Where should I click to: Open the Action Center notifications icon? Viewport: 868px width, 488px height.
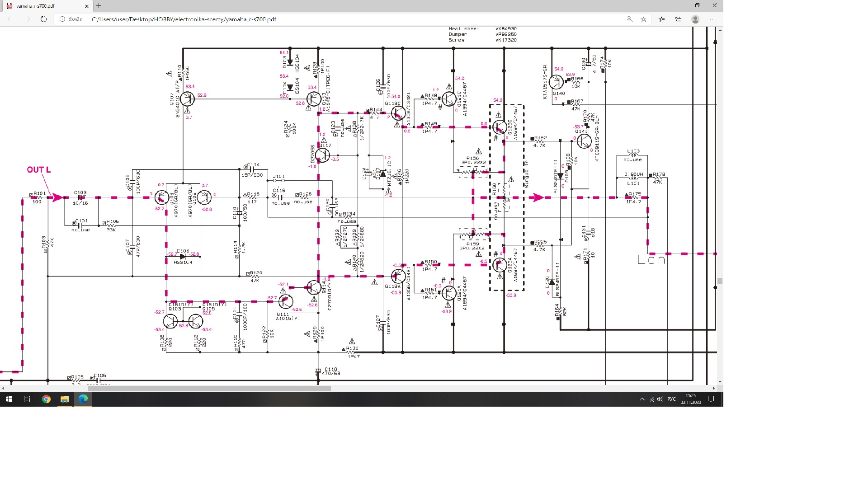coord(711,399)
